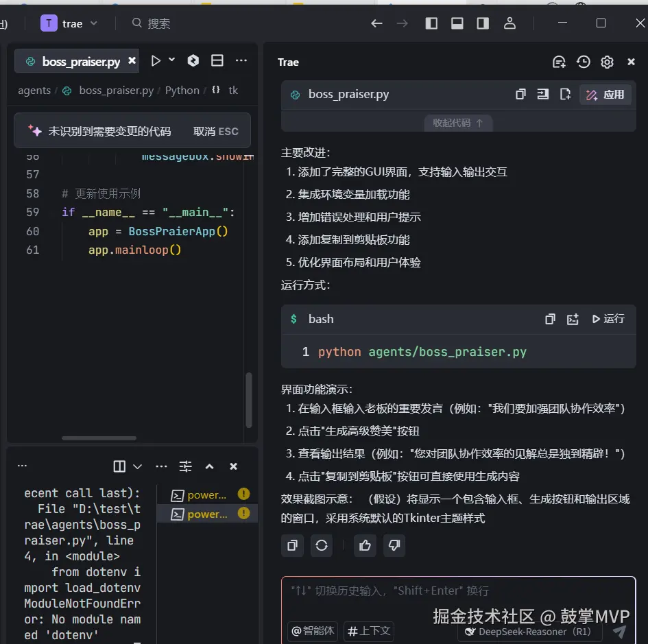Run the boss_praiser.py file with the play icon
Viewport: 648px width, 644px height.
(x=155, y=60)
